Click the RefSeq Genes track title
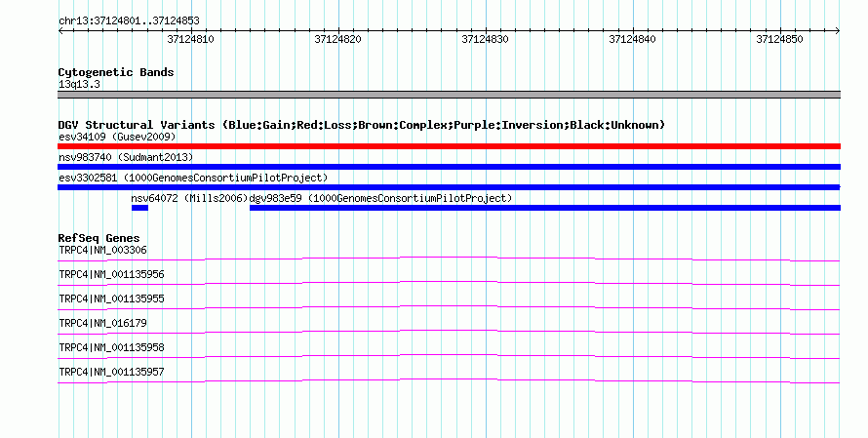Screen dimensions: 868x438 pyautogui.click(x=99, y=238)
